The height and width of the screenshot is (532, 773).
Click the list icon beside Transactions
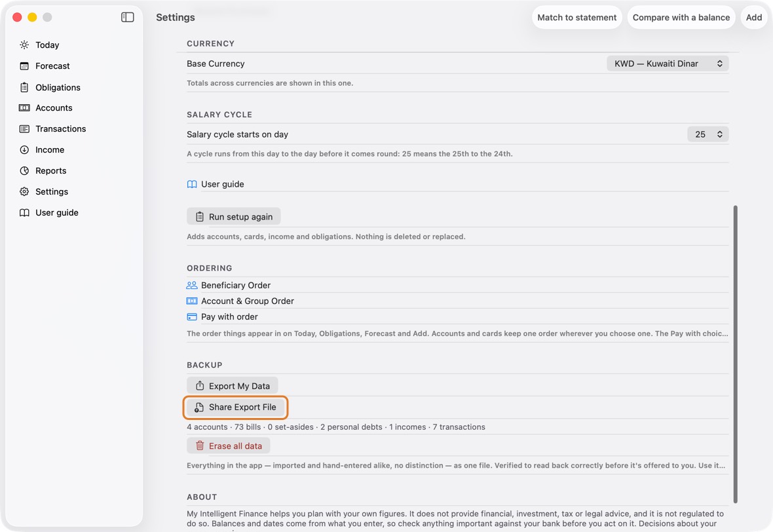point(24,128)
